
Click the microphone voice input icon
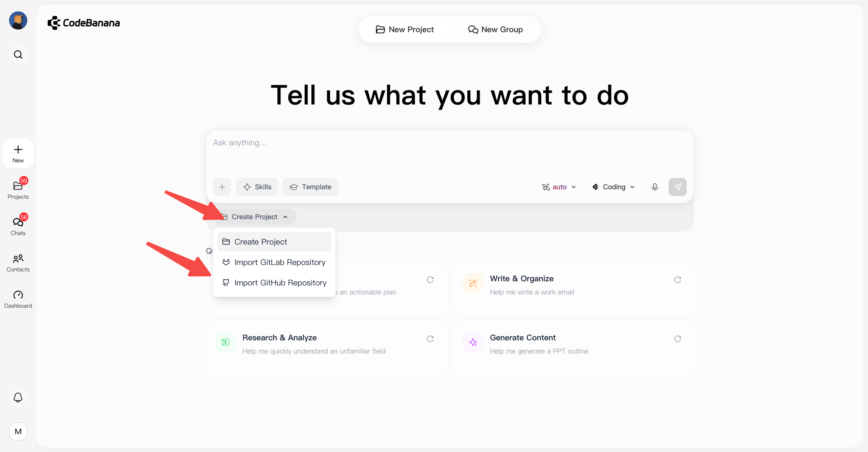655,187
